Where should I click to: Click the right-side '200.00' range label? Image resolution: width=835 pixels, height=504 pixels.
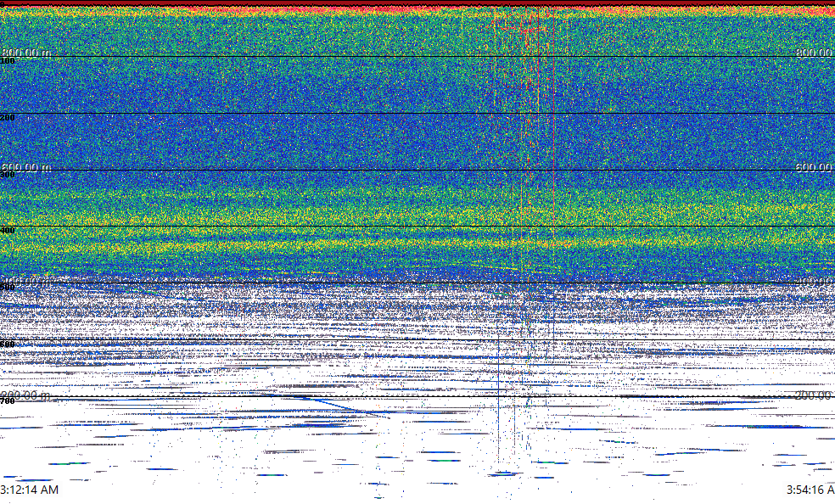tap(813, 395)
